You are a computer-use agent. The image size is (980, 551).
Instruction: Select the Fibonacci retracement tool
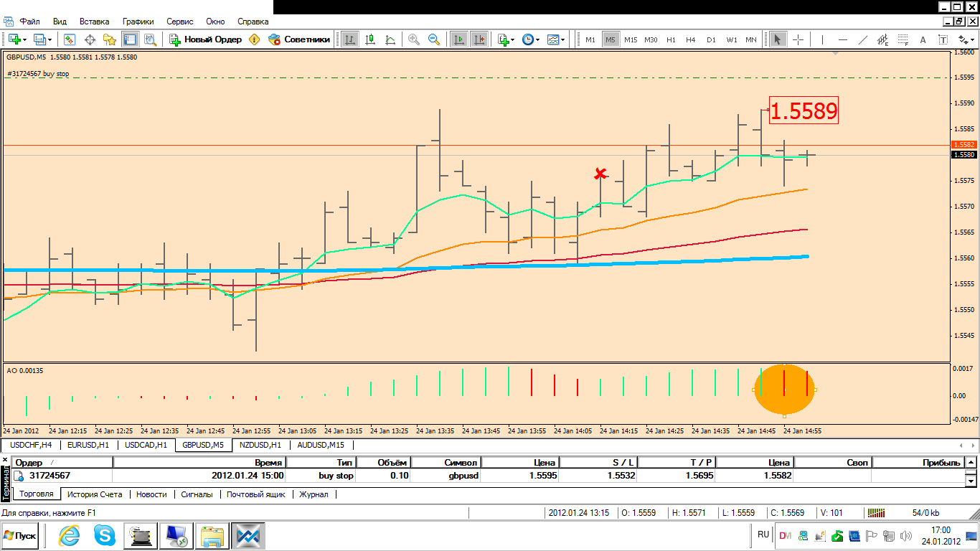(x=903, y=39)
